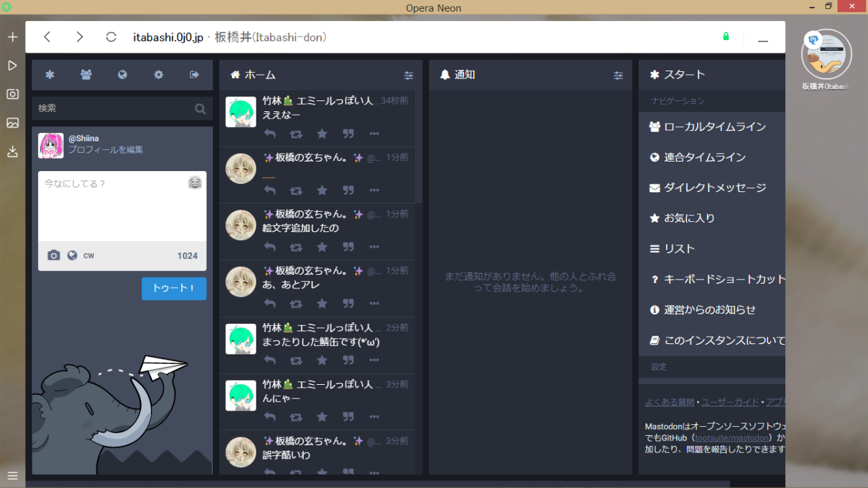This screenshot has height=488, width=868.
Task: Click the Opera Neon new tab plus icon
Action: click(12, 37)
